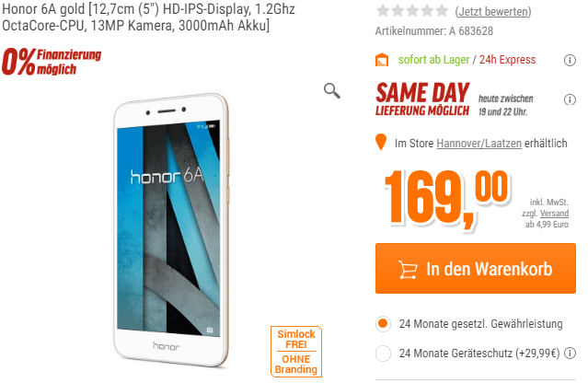The width and height of the screenshot is (588, 383).
Task: Open info icon beside Same Day delivery
Action: [x=570, y=99]
